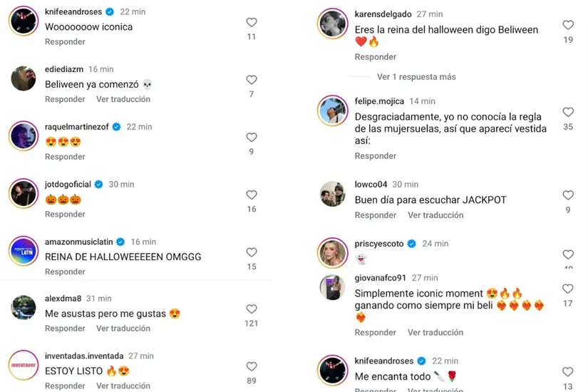Open the knifeeandroses username link
The height and width of the screenshot is (392, 588).
pos(73,12)
